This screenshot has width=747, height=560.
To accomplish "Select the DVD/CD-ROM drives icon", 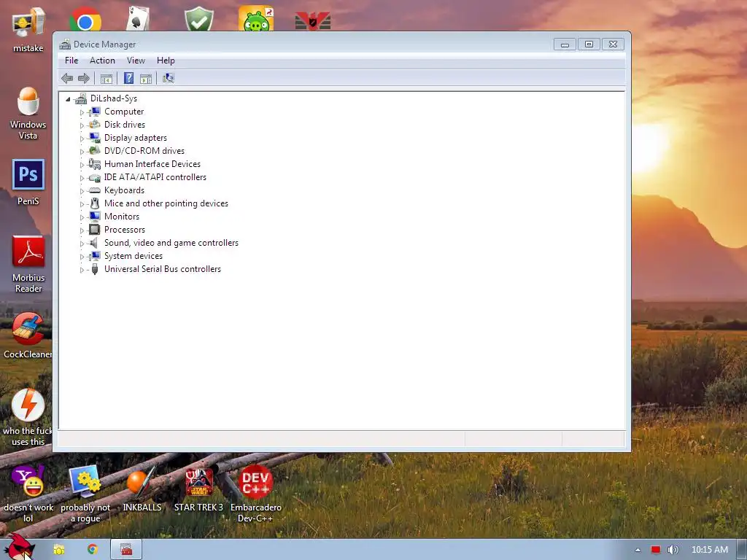I will click(94, 150).
